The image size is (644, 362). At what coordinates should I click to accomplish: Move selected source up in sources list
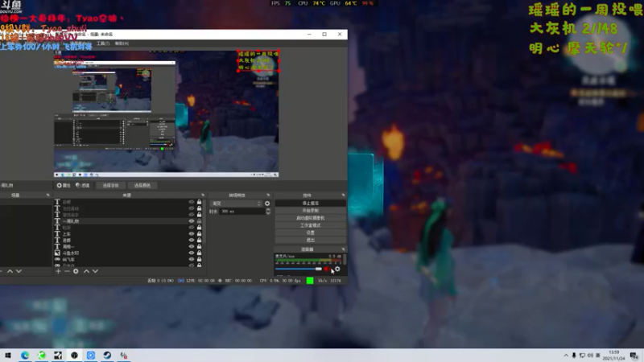pyautogui.click(x=86, y=271)
